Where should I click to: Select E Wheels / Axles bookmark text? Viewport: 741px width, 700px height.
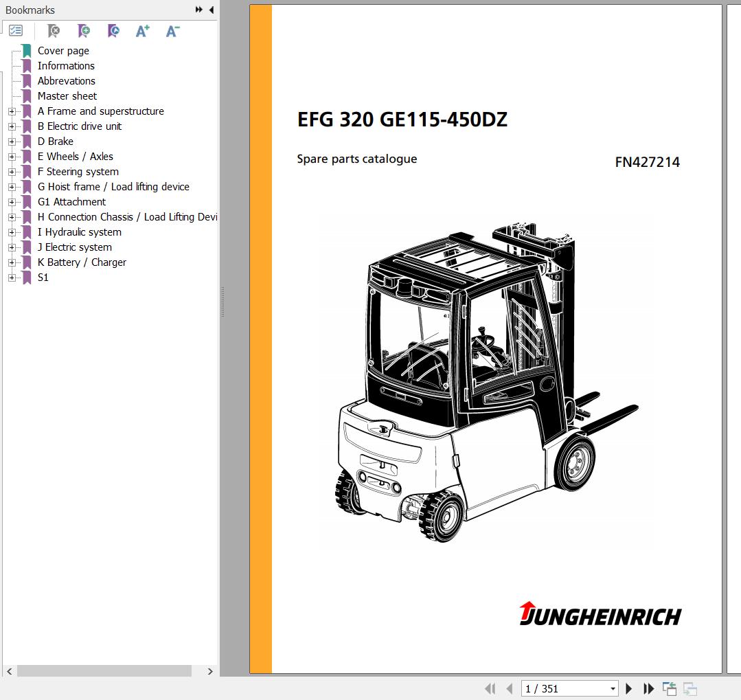click(x=75, y=157)
